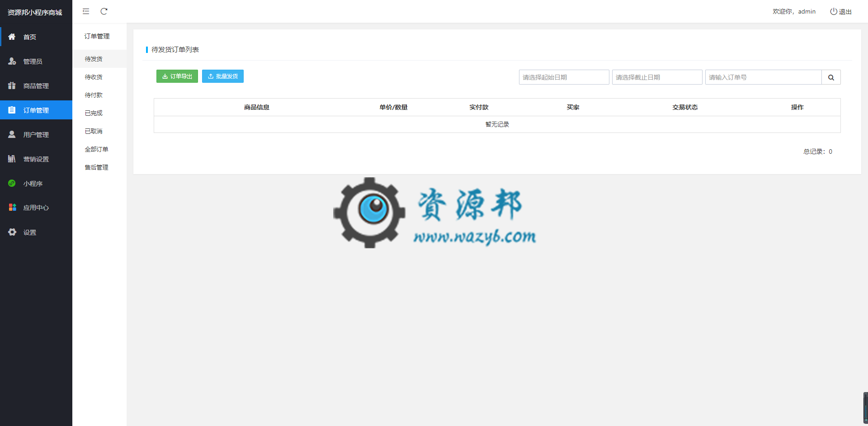Select the 待发货 submenu tab
This screenshot has width=868, height=426.
click(x=99, y=59)
